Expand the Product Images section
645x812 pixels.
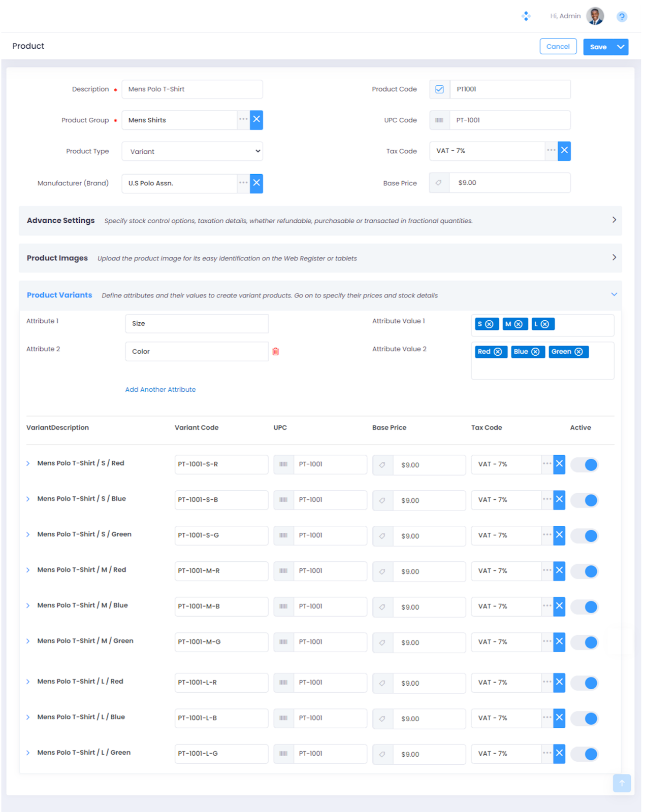pyautogui.click(x=614, y=258)
